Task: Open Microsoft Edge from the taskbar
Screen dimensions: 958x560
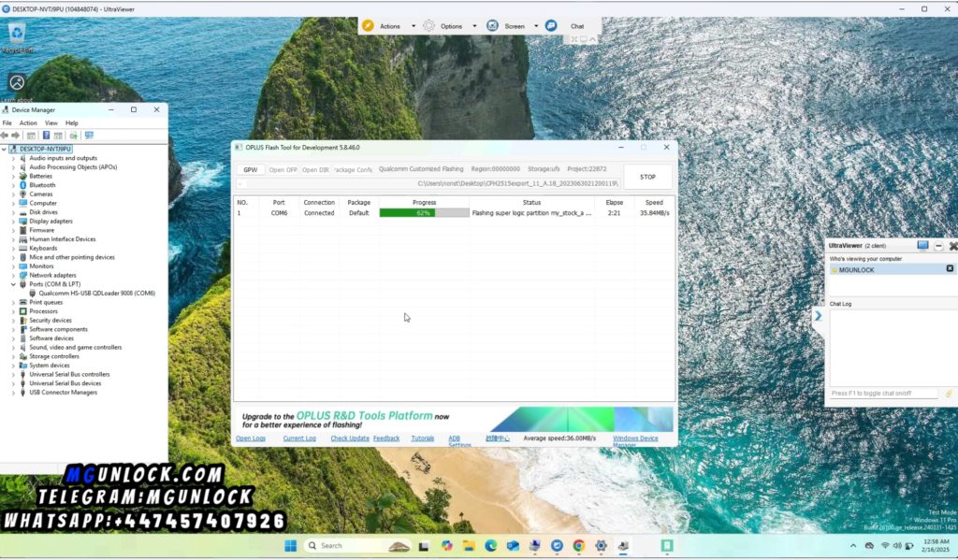Action: pyautogui.click(x=490, y=546)
